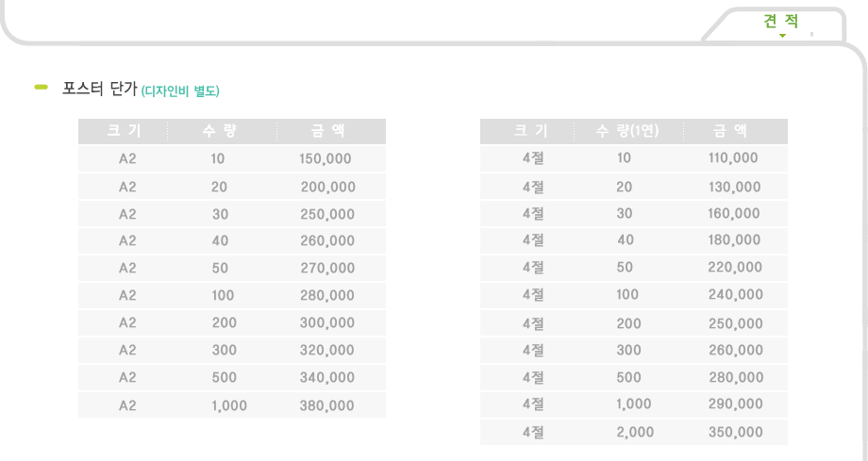Select the A2 row priced 150,000
This screenshot has width=868, height=461.
coord(232,158)
